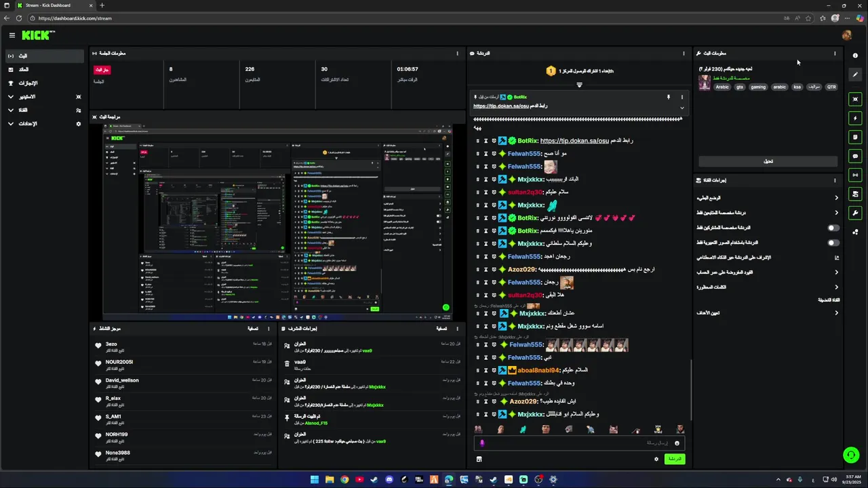Open the shop icon below chat input
868x488 pixels.
479,459
